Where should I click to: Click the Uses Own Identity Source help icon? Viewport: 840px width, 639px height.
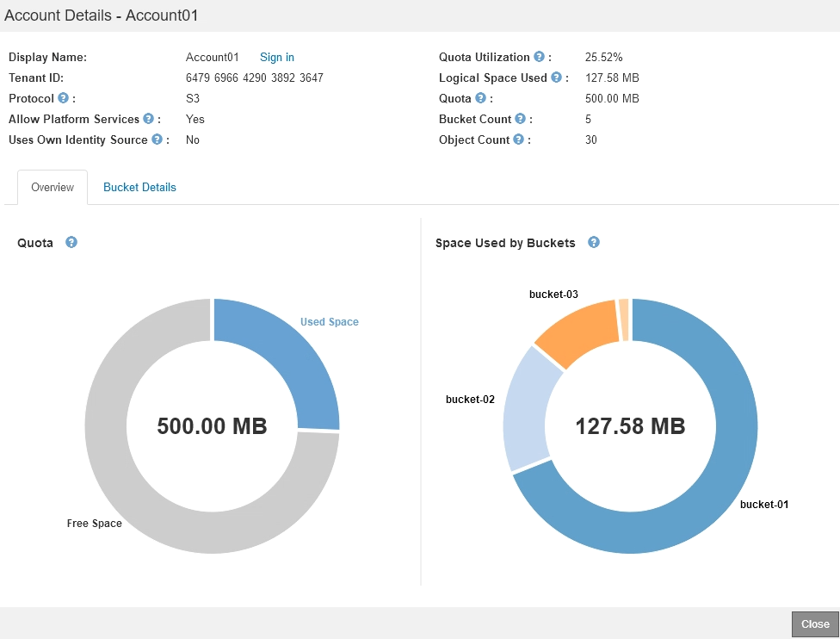coord(157,140)
